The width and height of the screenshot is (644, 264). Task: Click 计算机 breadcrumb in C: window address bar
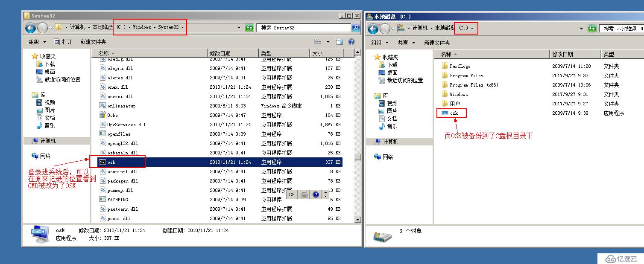tap(420, 28)
